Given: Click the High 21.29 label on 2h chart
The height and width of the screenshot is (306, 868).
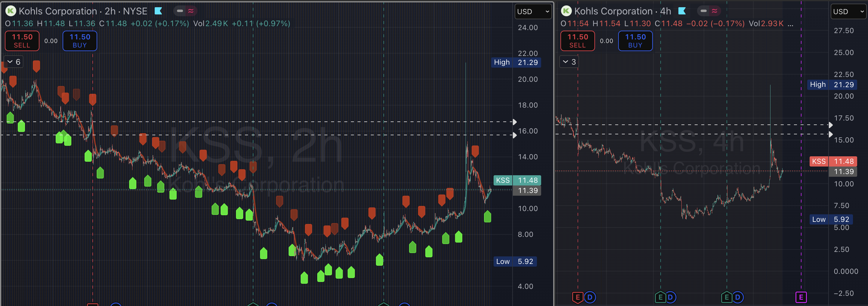Looking at the screenshot, I should pyautogui.click(x=516, y=62).
